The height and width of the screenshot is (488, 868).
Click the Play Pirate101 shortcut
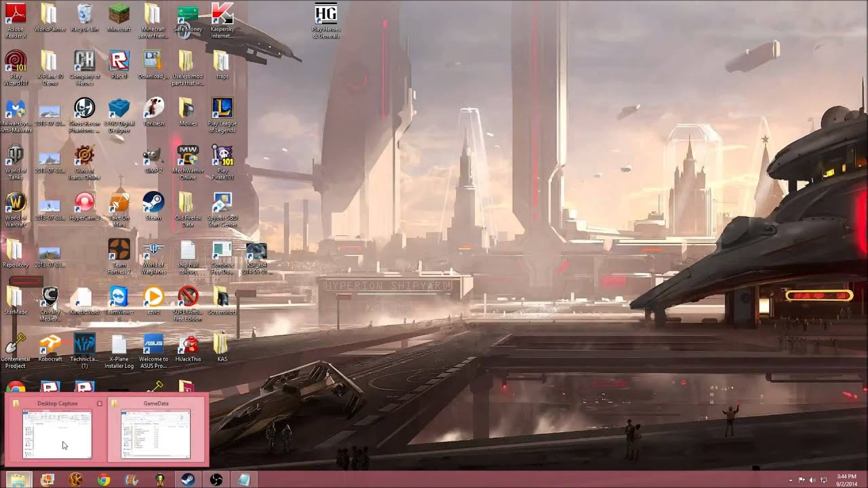coord(222,163)
